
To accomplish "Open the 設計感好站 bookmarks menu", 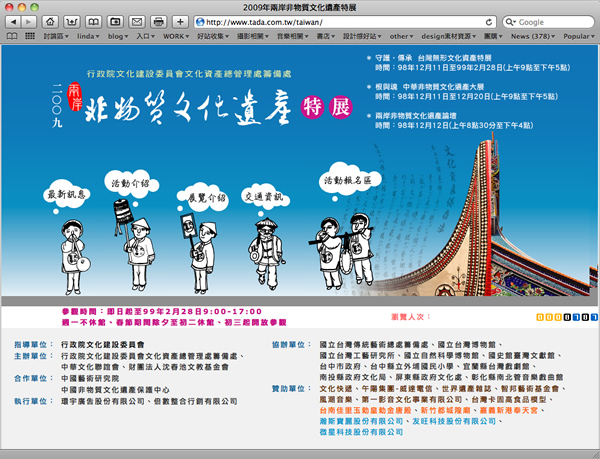I will coord(362,36).
